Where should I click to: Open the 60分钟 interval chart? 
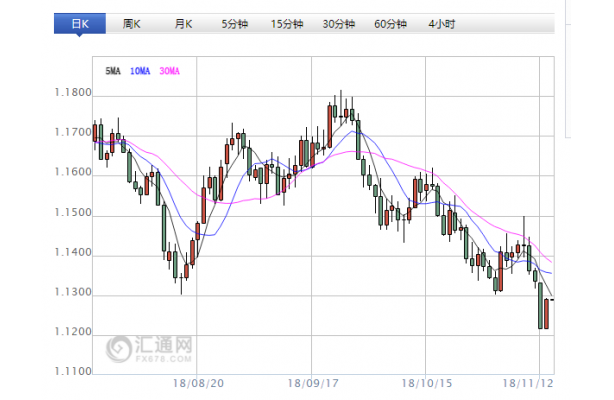[x=392, y=22]
